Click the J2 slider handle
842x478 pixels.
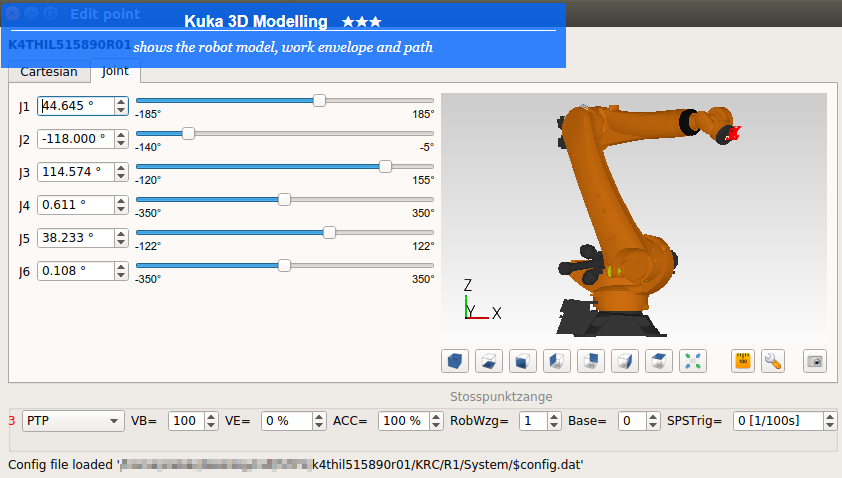click(188, 133)
